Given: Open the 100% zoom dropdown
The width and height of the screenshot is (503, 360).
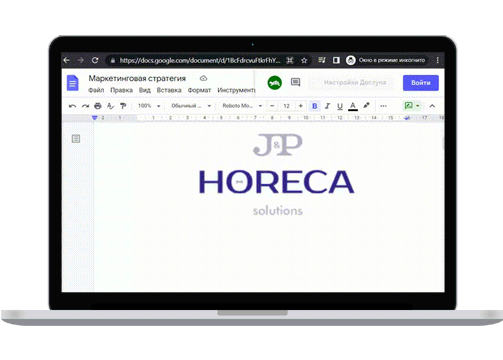Looking at the screenshot, I should pyautogui.click(x=149, y=106).
